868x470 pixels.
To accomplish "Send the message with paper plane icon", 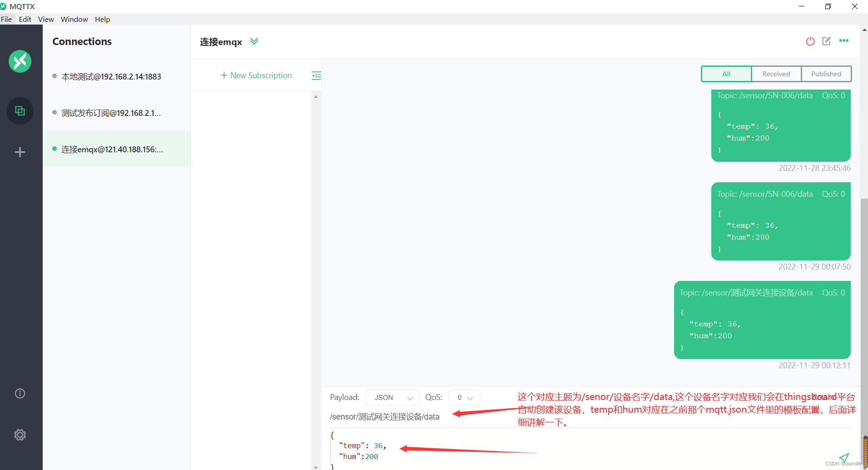I will [x=844, y=457].
